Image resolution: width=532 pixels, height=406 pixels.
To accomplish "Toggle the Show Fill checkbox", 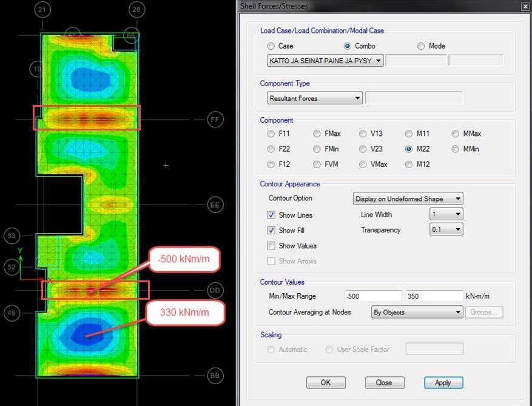I will pos(271,230).
